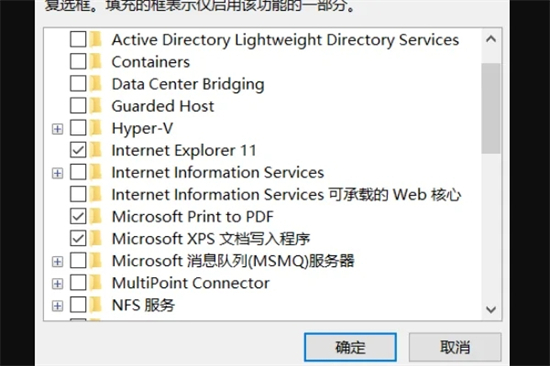This screenshot has height=366, width=550.
Task: Click the scrollbar down arrow
Action: (x=491, y=309)
